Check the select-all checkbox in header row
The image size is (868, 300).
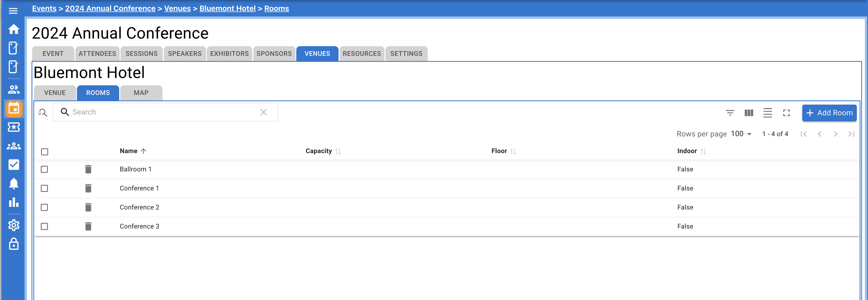(x=44, y=152)
